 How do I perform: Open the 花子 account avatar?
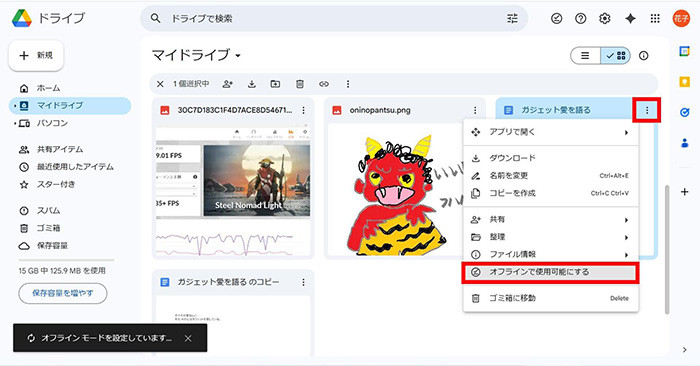pos(681,18)
